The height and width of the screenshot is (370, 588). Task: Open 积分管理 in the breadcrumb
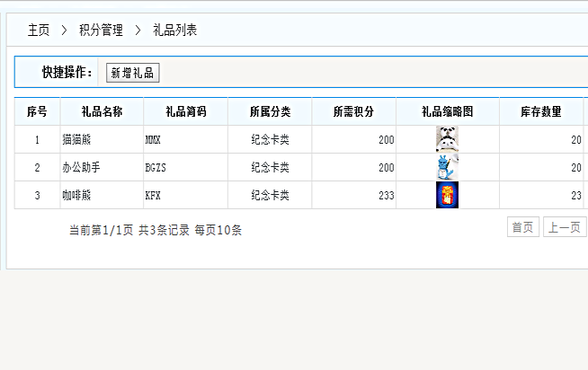pyautogui.click(x=101, y=31)
